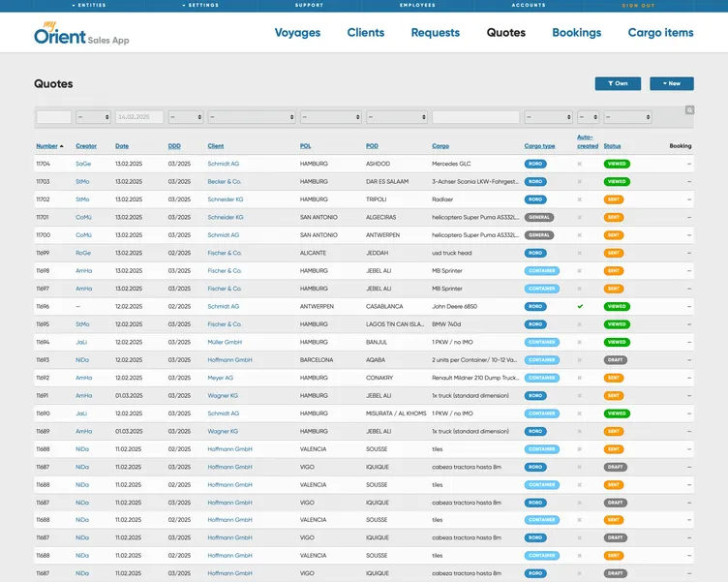This screenshot has width=728, height=582.
Task: Click the RORO badge in row 11699
Action: point(535,253)
